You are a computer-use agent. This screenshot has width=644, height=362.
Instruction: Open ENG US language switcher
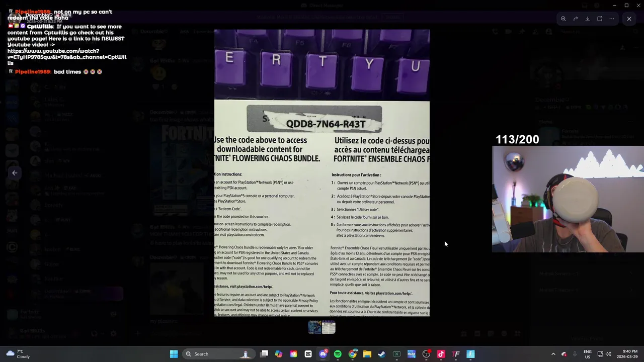588,354
